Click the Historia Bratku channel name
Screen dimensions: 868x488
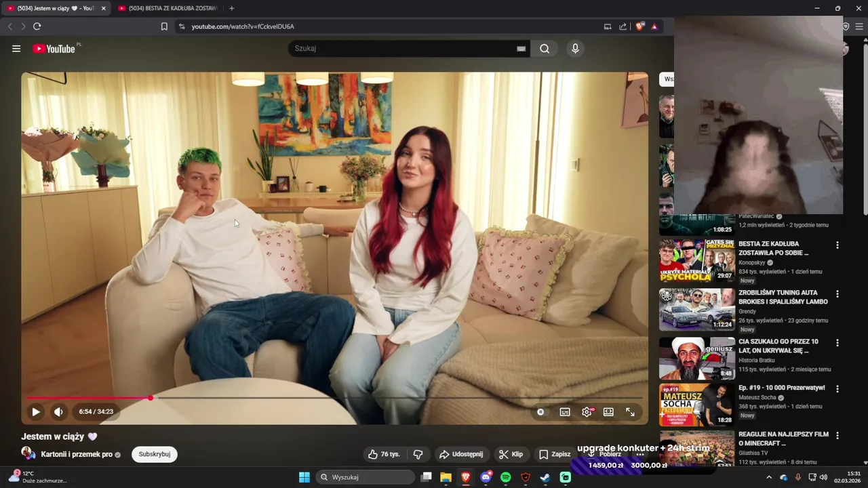tap(756, 360)
